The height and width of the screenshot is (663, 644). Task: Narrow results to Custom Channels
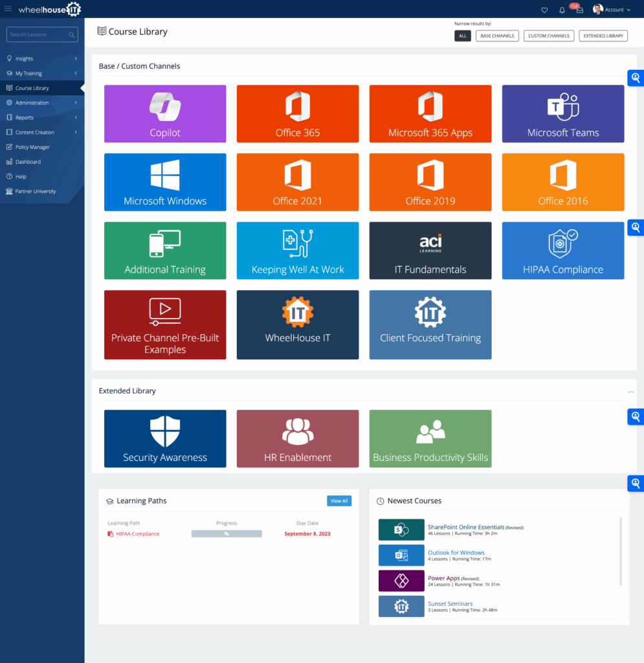point(548,36)
